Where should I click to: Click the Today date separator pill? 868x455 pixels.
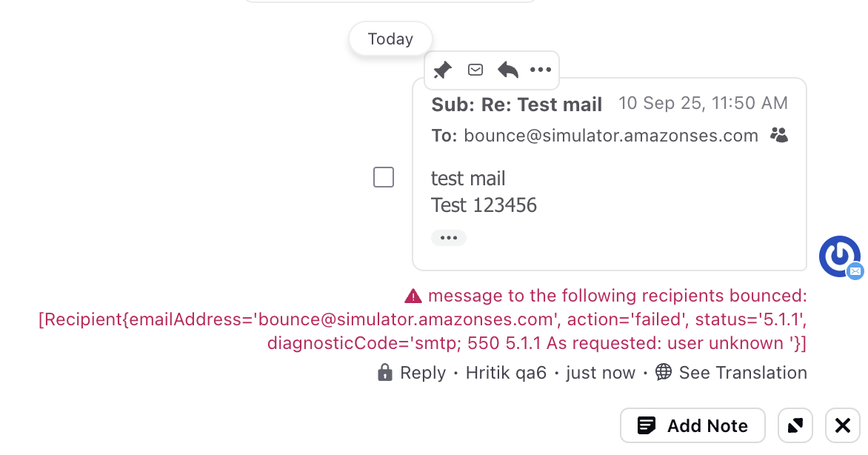pos(390,39)
